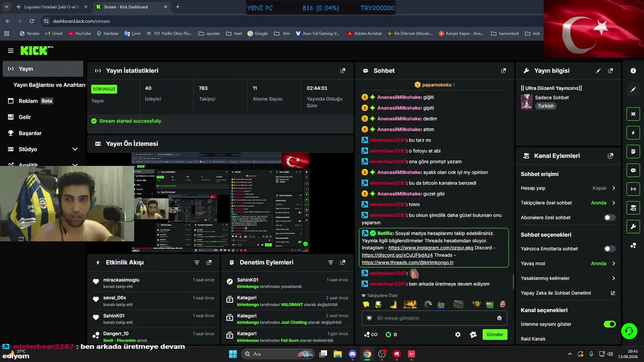This screenshot has height=362, width=644.
Task: Open the Instagram link in BotRix message
Action: coord(431,248)
